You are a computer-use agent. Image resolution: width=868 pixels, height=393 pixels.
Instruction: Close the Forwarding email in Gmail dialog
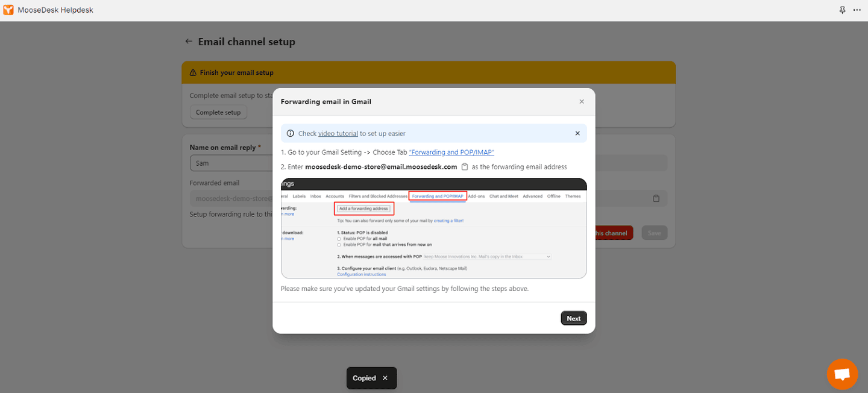582,102
